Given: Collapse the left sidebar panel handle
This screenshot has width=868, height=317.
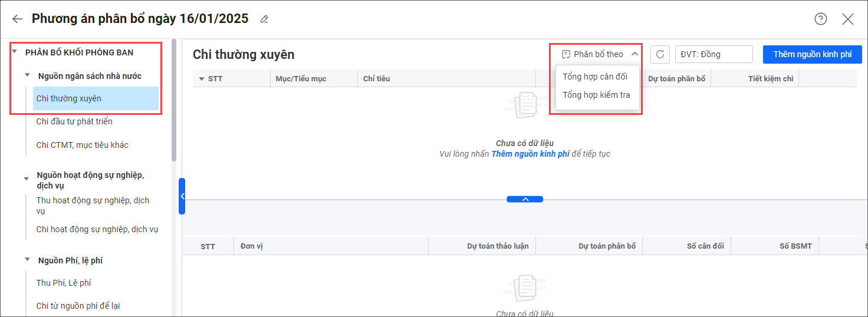Looking at the screenshot, I should pos(182,196).
